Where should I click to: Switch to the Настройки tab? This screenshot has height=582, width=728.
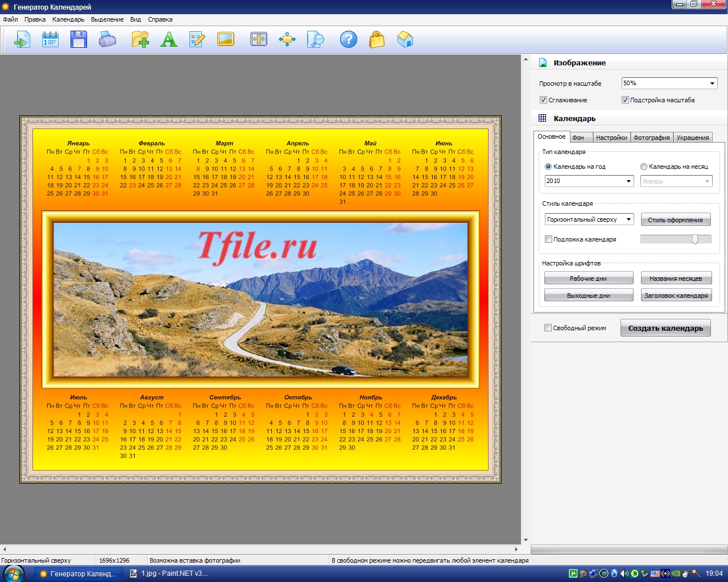pyautogui.click(x=611, y=138)
